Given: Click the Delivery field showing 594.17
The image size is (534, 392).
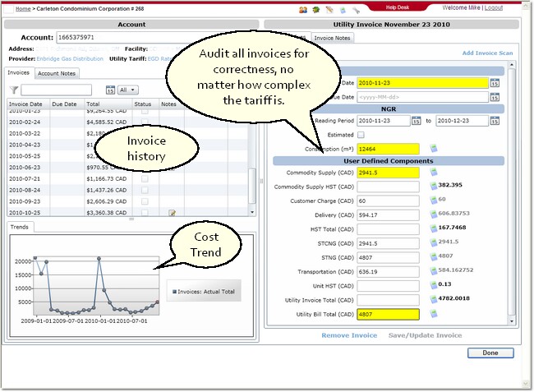Looking at the screenshot, I should [389, 215].
